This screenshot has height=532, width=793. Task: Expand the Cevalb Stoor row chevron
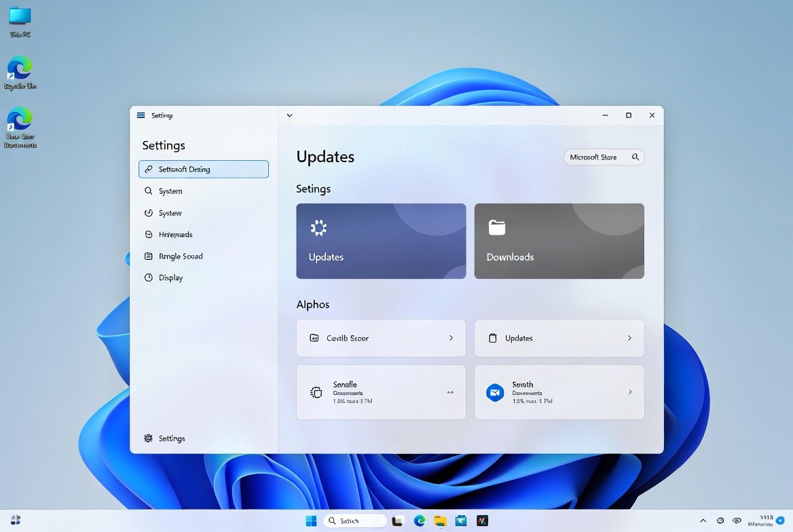(451, 338)
